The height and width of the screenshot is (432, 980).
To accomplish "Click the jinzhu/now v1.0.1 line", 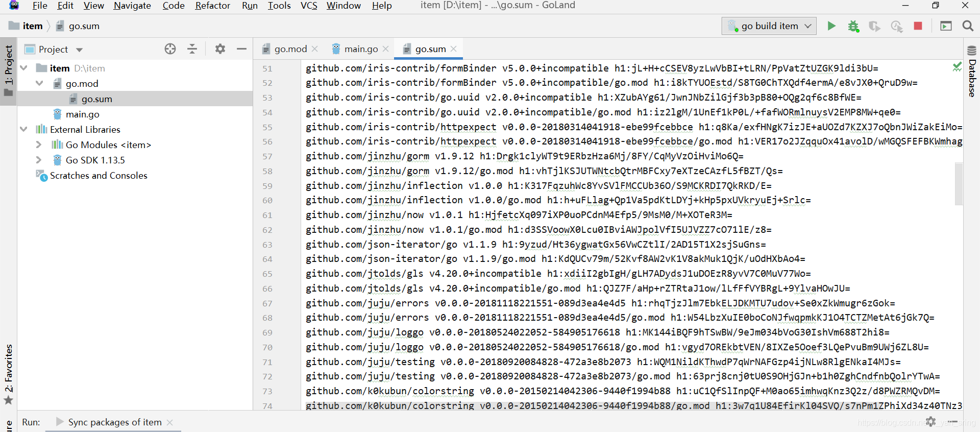I will click(519, 215).
